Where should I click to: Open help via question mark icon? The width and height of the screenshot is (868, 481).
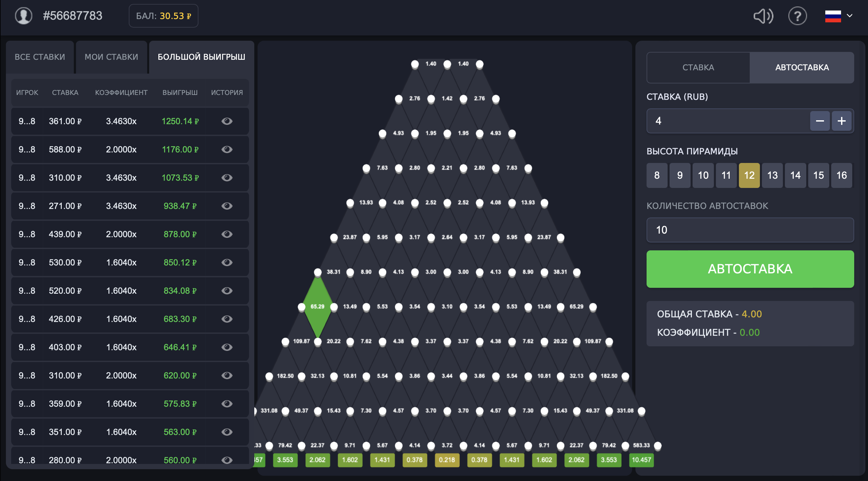click(x=797, y=16)
